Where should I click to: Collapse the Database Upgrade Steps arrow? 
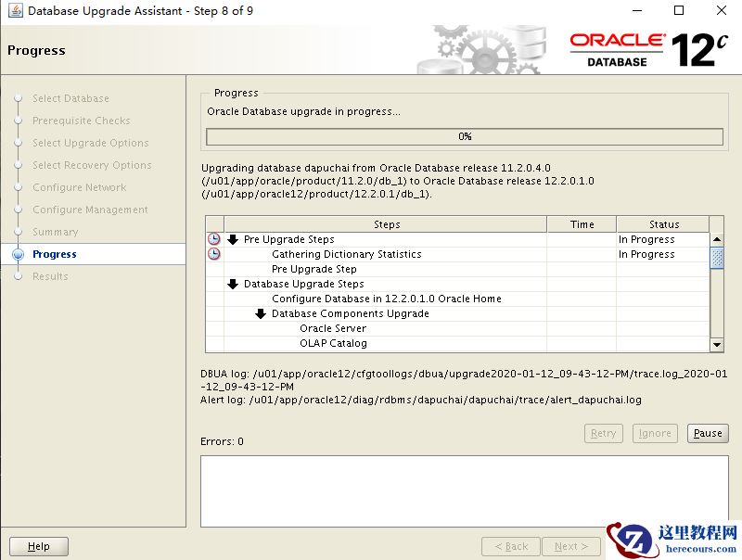233,284
